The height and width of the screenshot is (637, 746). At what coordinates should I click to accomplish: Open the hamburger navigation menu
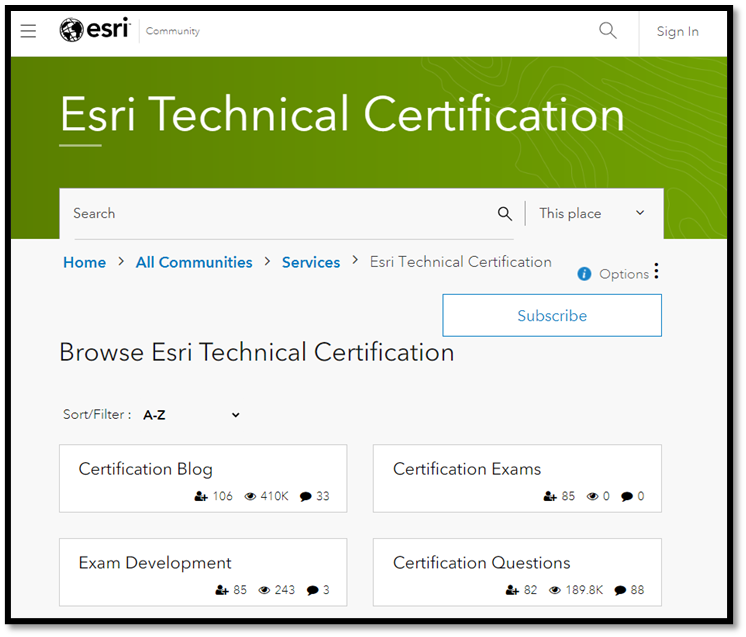click(x=28, y=31)
